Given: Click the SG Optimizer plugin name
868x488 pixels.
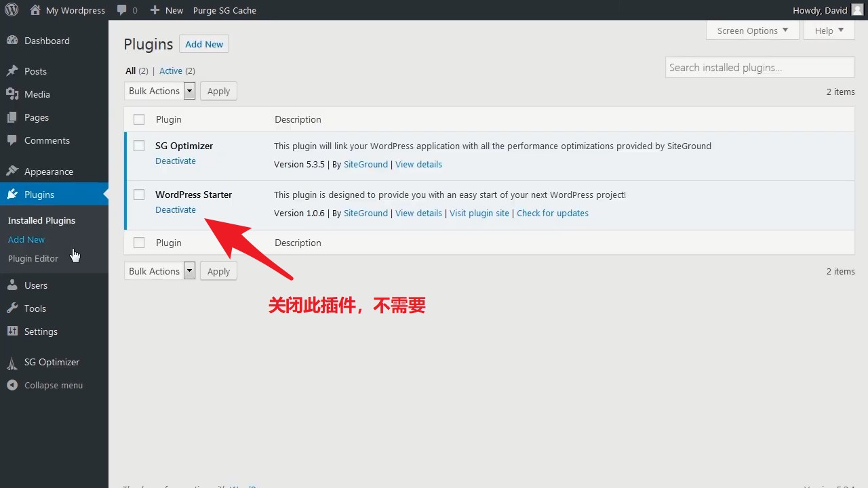Looking at the screenshot, I should 184,146.
